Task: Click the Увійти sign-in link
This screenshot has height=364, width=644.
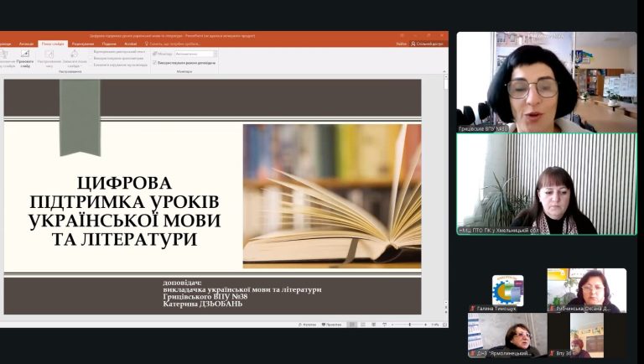Action: click(x=401, y=44)
